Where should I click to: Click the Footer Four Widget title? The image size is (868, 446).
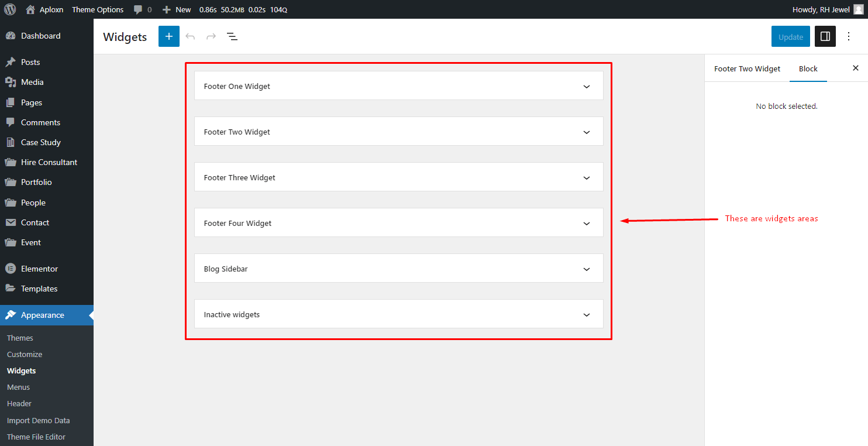click(237, 223)
